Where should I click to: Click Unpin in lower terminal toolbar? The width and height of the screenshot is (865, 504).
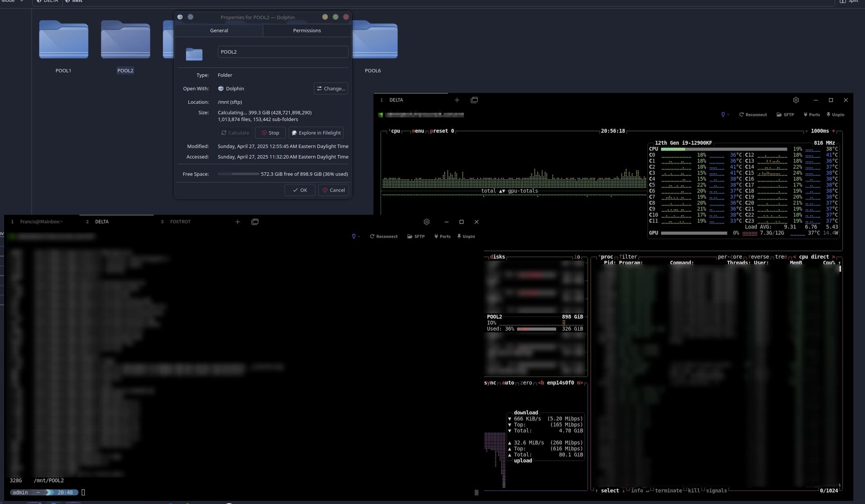tap(466, 236)
